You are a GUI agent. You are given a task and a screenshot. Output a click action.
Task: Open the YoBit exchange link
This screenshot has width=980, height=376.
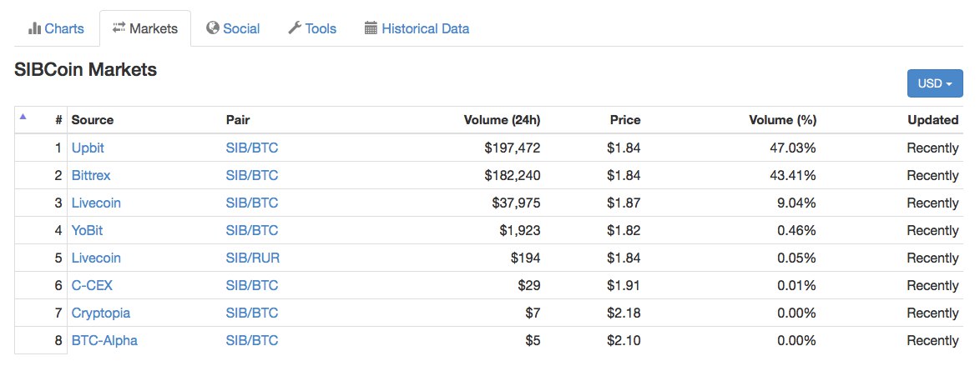pos(88,230)
